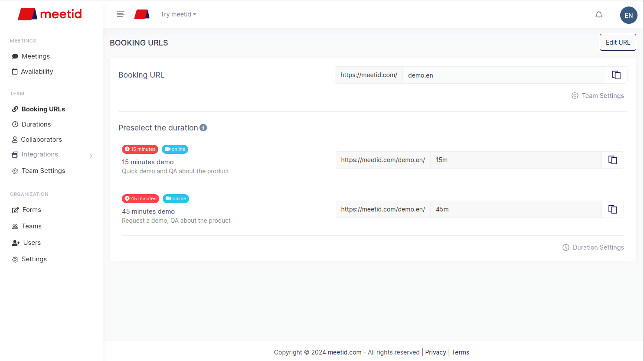Toggle the sidebar hamburger menu icon

pos(121,14)
